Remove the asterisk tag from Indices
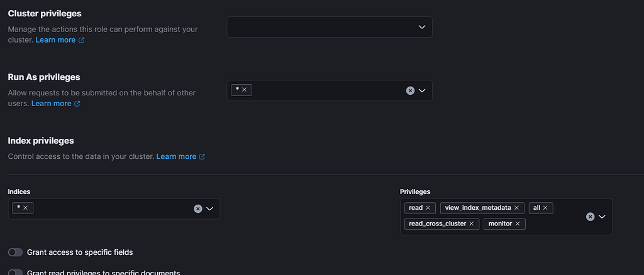Screen dimensions: 644x275 (x=26, y=208)
